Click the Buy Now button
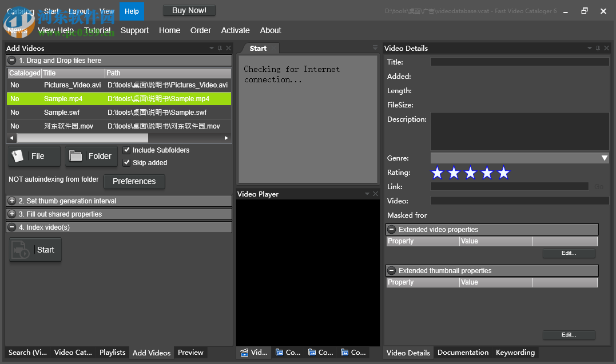 click(189, 10)
